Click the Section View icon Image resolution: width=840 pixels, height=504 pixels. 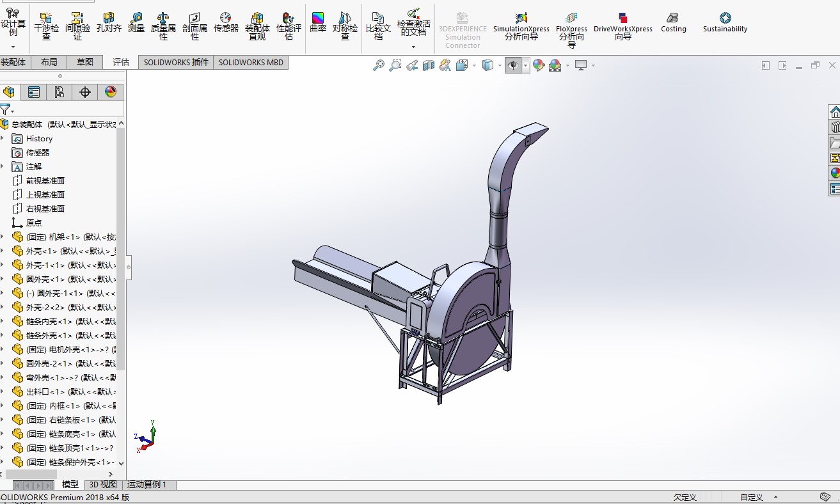pyautogui.click(x=429, y=65)
